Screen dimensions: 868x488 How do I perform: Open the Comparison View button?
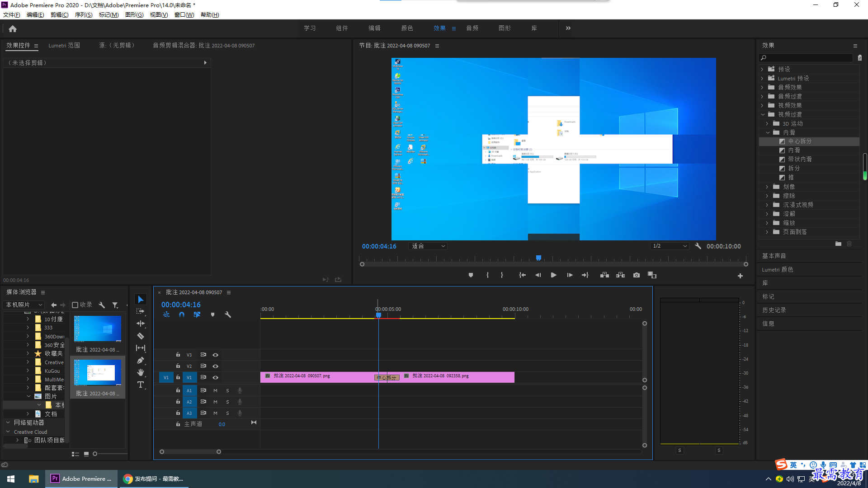(652, 275)
